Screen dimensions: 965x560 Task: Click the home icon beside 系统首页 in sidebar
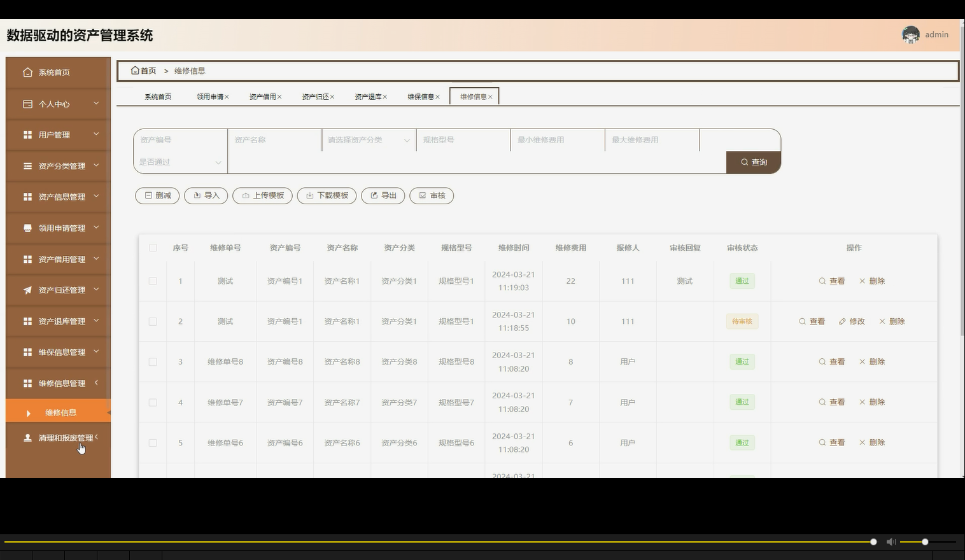pos(27,73)
